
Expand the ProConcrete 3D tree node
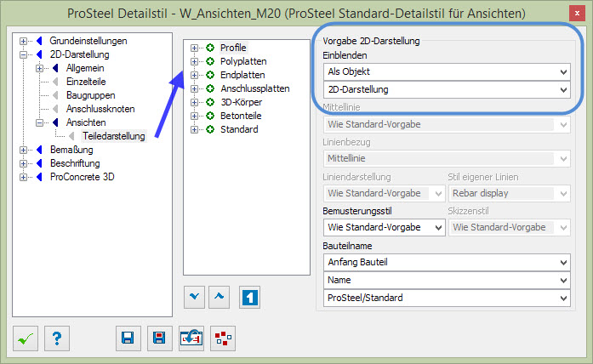(x=24, y=177)
